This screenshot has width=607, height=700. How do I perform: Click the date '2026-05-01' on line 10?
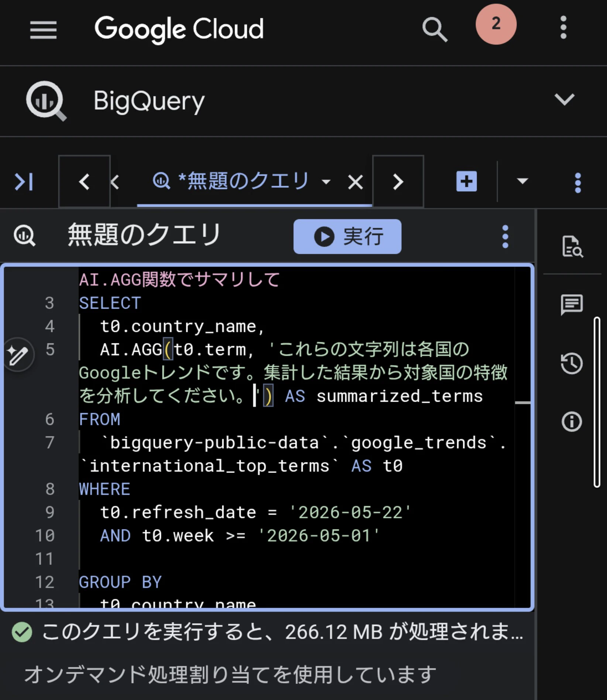point(319,536)
